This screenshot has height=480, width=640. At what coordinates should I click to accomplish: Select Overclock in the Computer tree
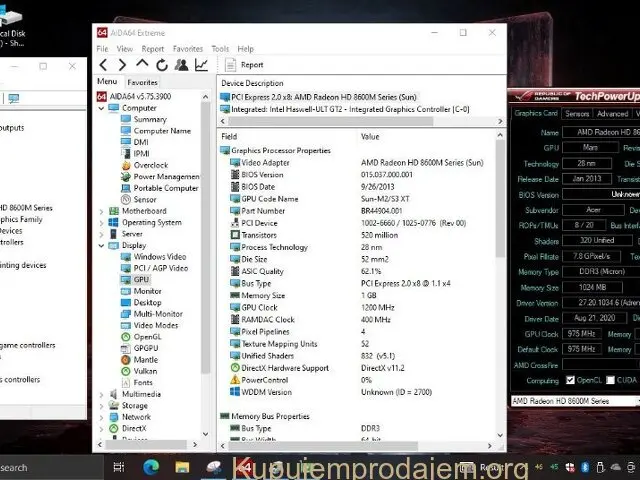[150, 165]
